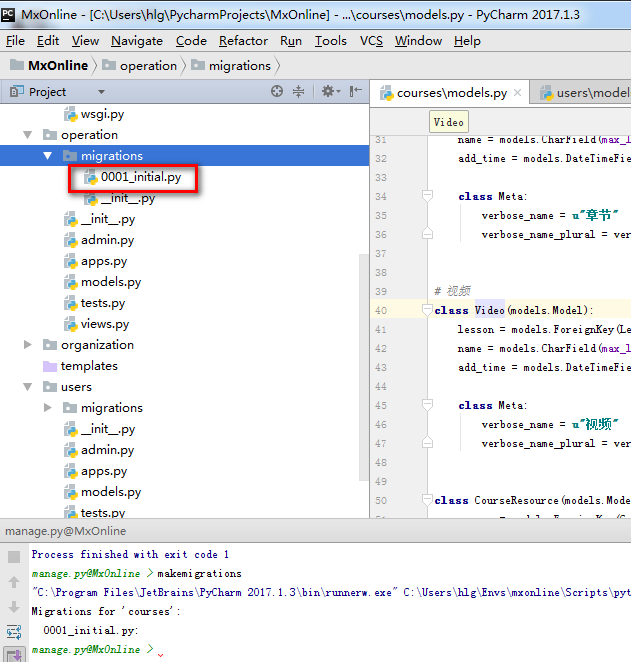Open the Help menu
Image resolution: width=631 pixels, height=662 pixels.
[467, 41]
